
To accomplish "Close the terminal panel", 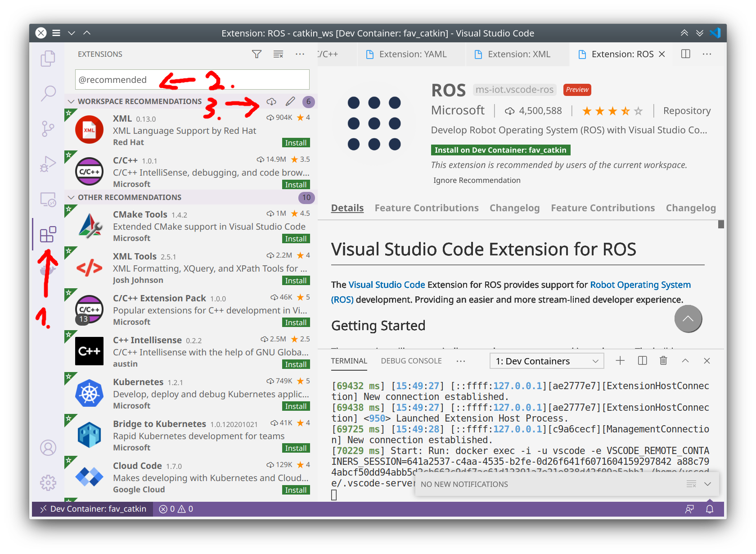I will point(707,361).
